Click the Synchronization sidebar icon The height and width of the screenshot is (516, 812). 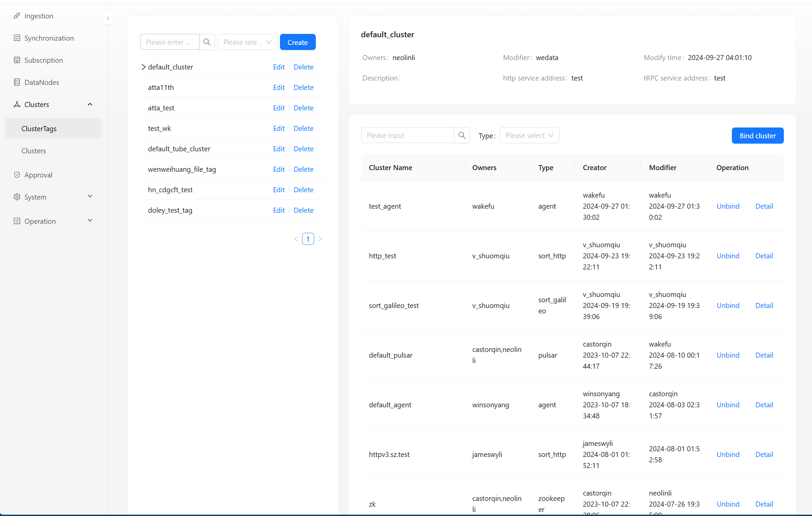click(17, 38)
